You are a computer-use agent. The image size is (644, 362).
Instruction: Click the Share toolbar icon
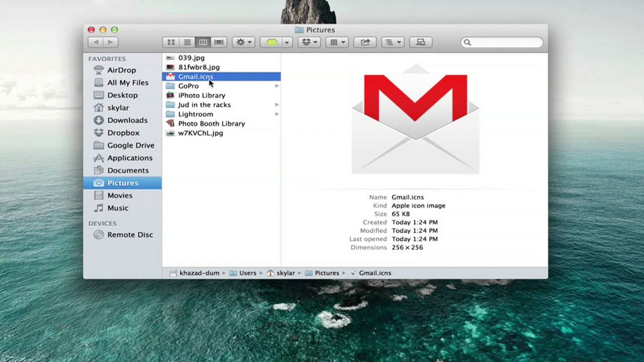pos(365,42)
